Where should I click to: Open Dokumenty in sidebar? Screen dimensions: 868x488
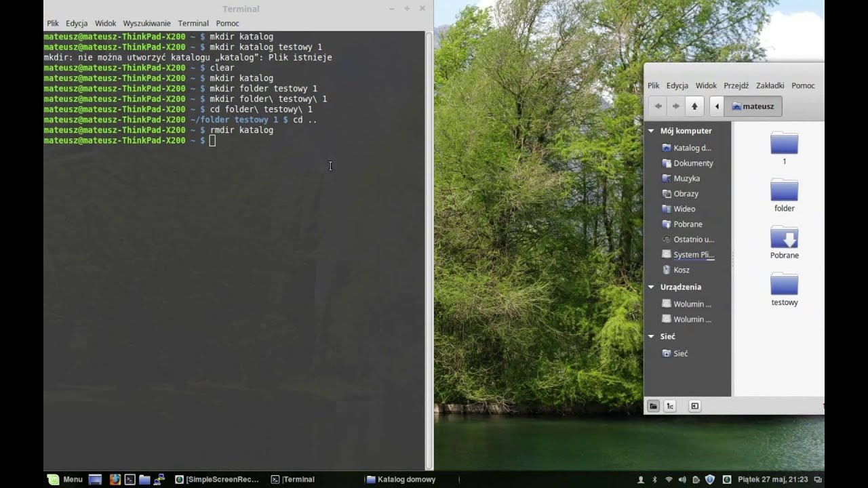[x=688, y=163]
